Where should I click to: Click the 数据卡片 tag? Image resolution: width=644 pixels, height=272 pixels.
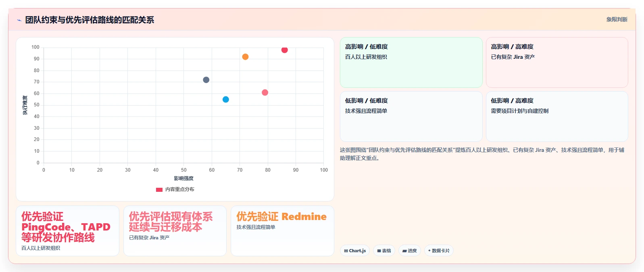439,251
